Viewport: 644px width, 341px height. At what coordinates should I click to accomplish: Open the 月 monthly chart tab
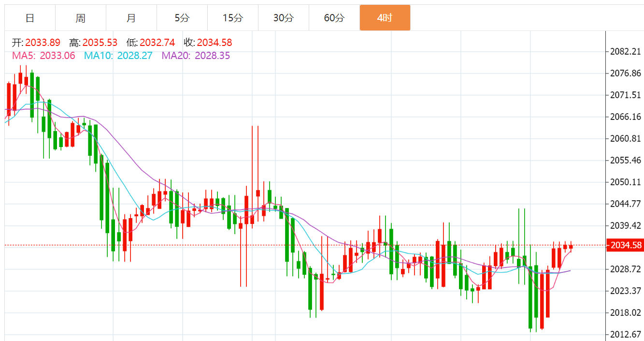tap(131, 18)
